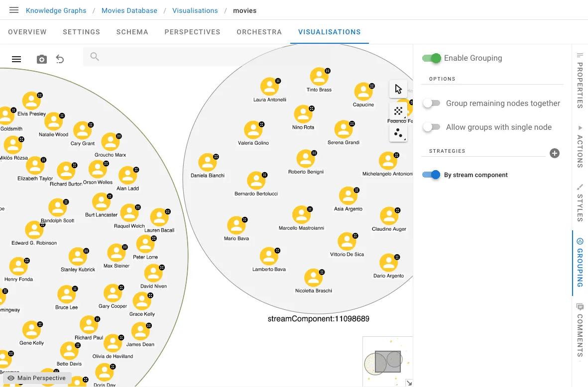Go to Visualisations breadcrumb link
Screen dimensions: 588x387
tap(195, 10)
